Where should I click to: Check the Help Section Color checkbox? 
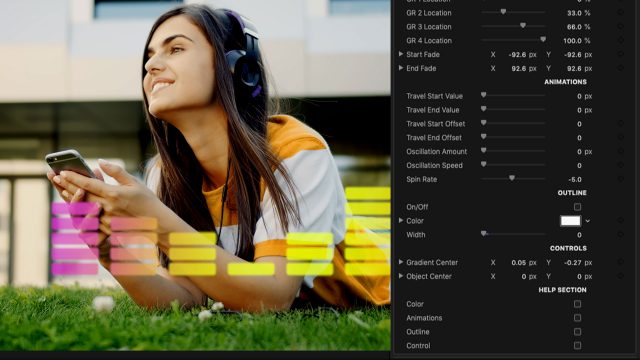click(x=577, y=304)
